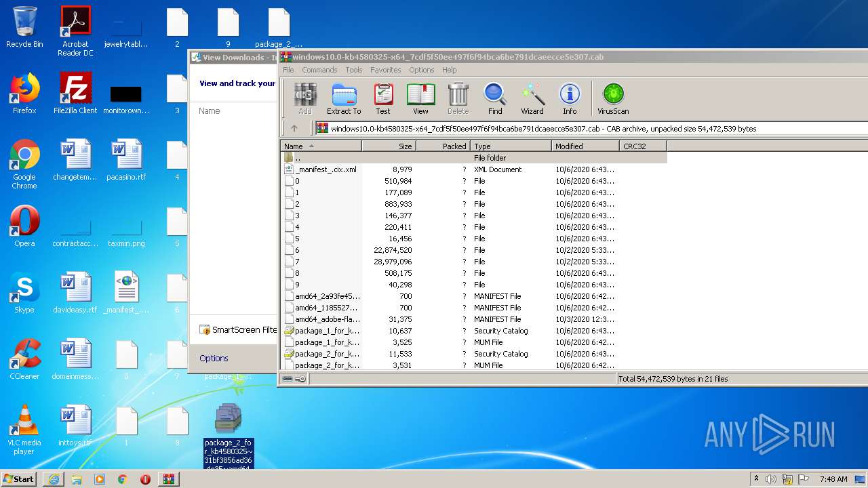Select file '6' of size 22,874,520
868x488 pixels.
pyautogui.click(x=473, y=250)
